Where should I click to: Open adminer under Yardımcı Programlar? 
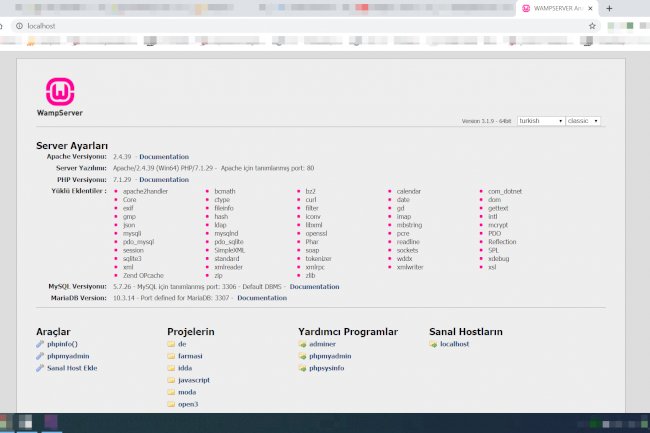[x=322, y=344]
